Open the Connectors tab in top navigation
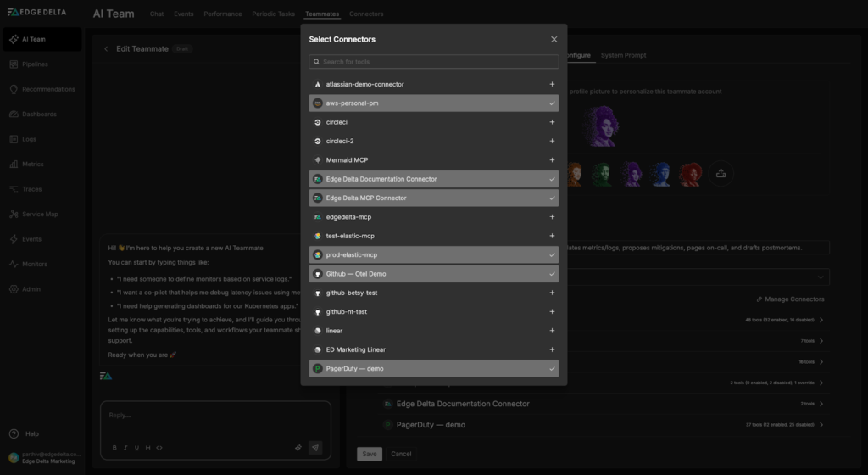Viewport: 868px width, 475px height. 366,14
